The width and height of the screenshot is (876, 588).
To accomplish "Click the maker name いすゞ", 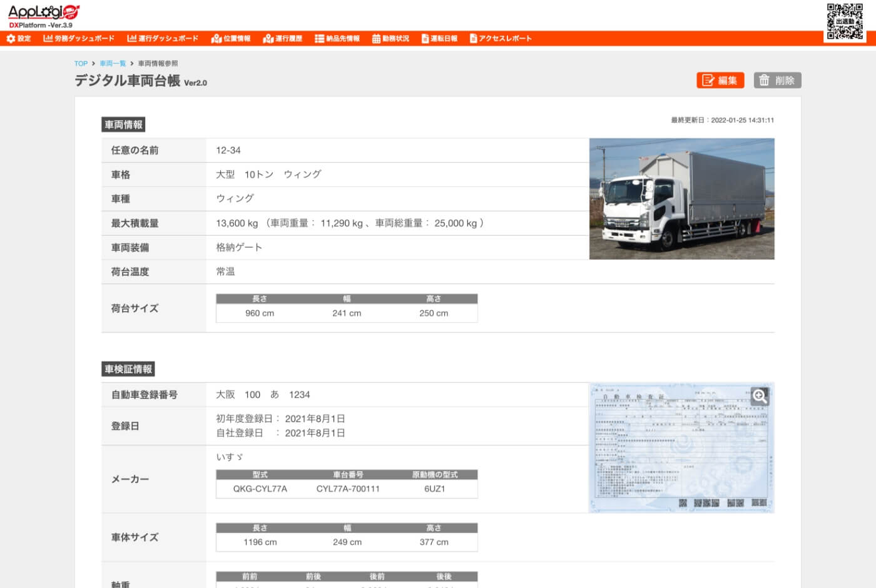I will 230,457.
